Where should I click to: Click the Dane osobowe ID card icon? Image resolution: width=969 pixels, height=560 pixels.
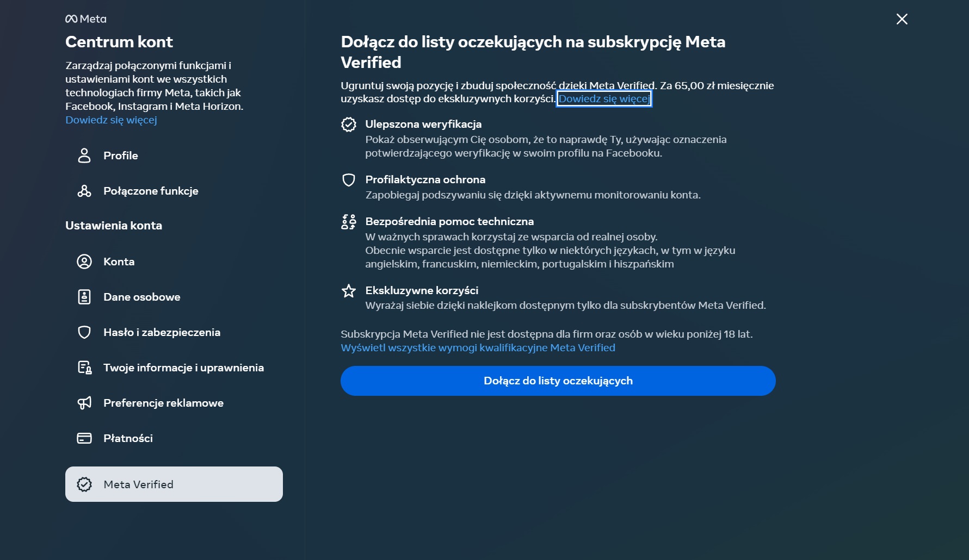point(84,297)
